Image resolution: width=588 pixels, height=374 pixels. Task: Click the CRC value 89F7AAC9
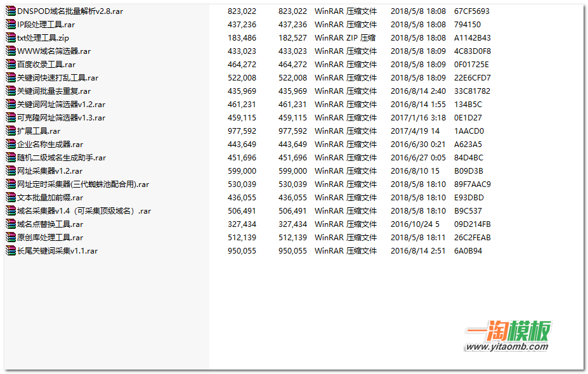point(472,184)
